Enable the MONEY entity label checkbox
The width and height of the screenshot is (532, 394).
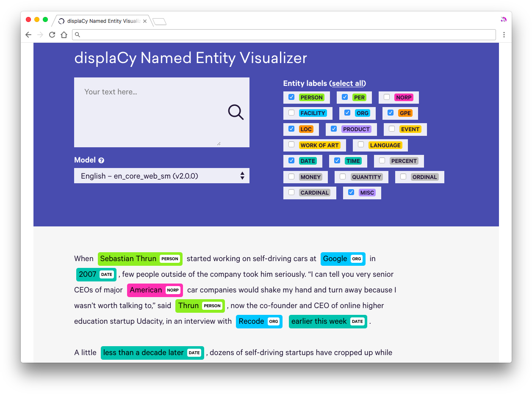tap(291, 177)
